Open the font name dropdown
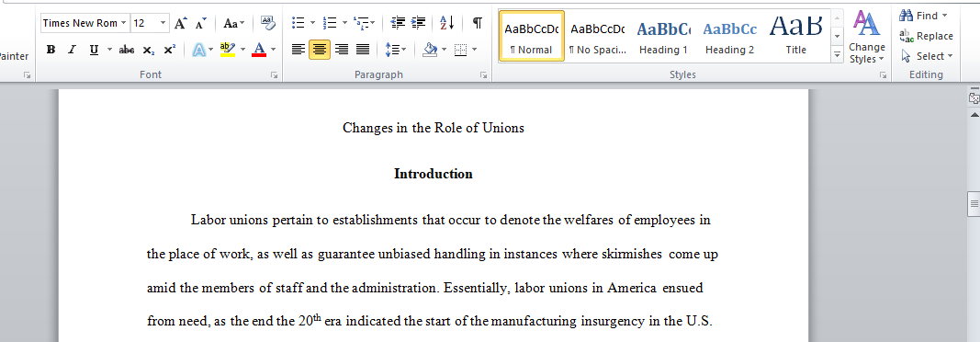The image size is (980, 342). 124,24
